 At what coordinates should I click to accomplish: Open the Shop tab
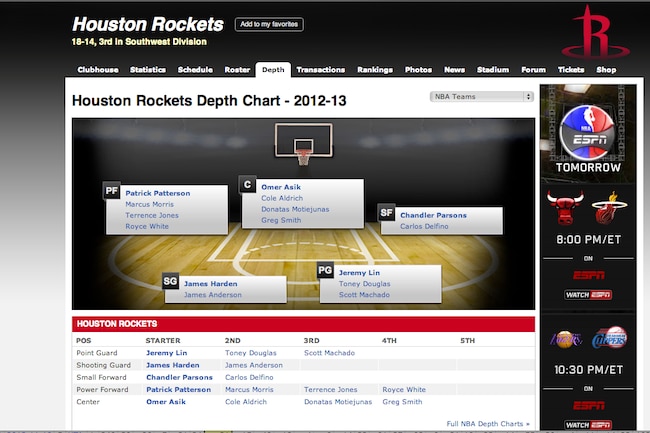point(606,70)
